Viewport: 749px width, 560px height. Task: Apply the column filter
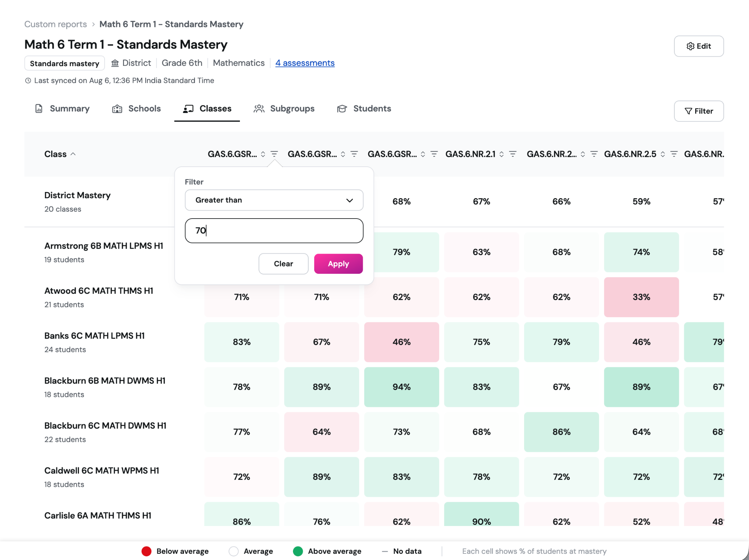tap(338, 264)
